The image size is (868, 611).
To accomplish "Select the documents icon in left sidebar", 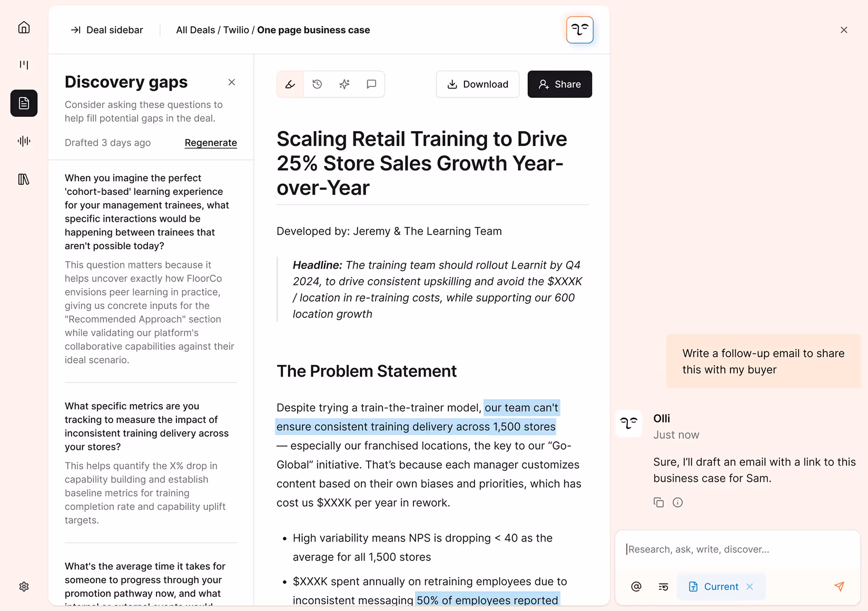I will [24, 103].
